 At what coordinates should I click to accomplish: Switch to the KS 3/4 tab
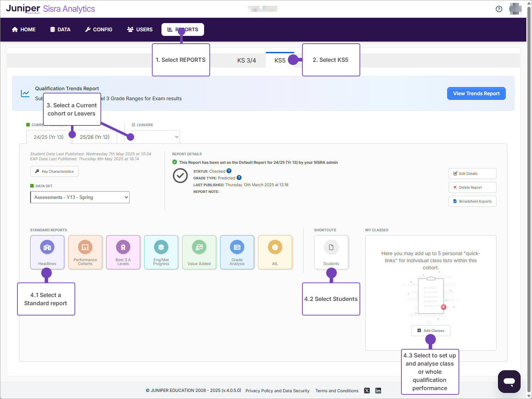247,60
